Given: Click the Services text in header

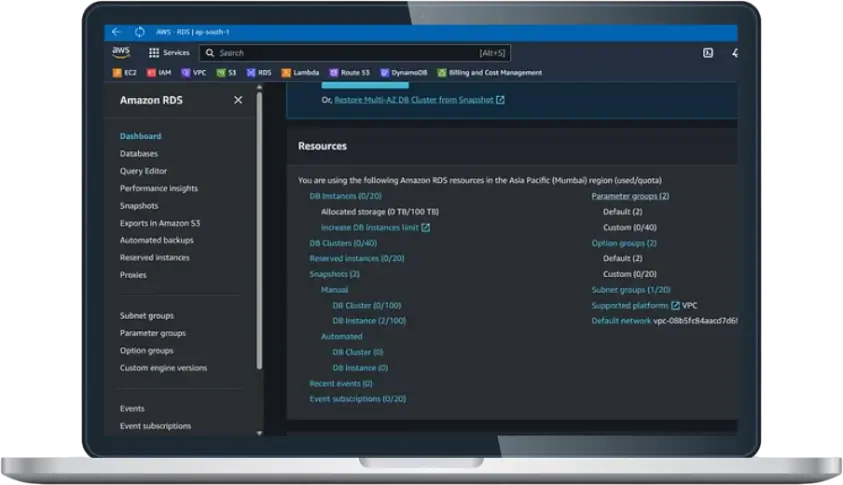Looking at the screenshot, I should (176, 53).
